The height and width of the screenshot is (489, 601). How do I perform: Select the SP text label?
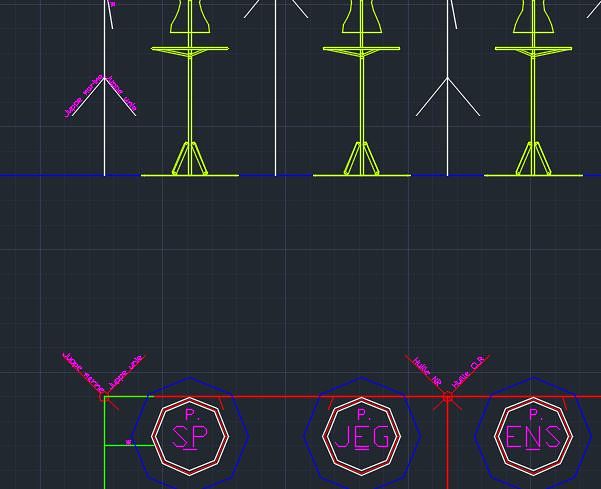tap(190, 438)
